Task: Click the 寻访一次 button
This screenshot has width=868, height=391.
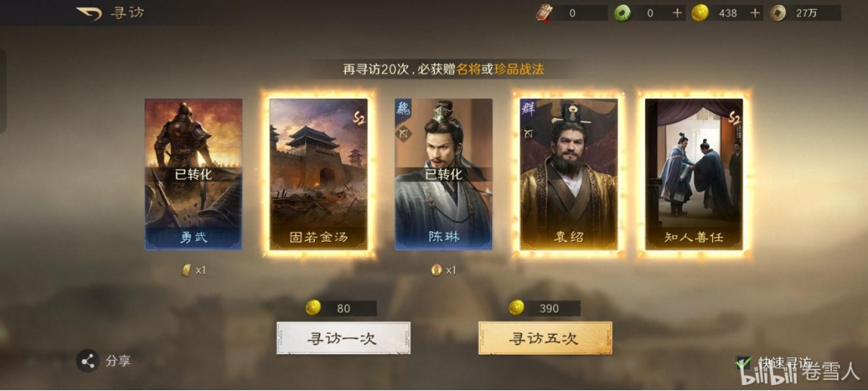Action: [344, 338]
